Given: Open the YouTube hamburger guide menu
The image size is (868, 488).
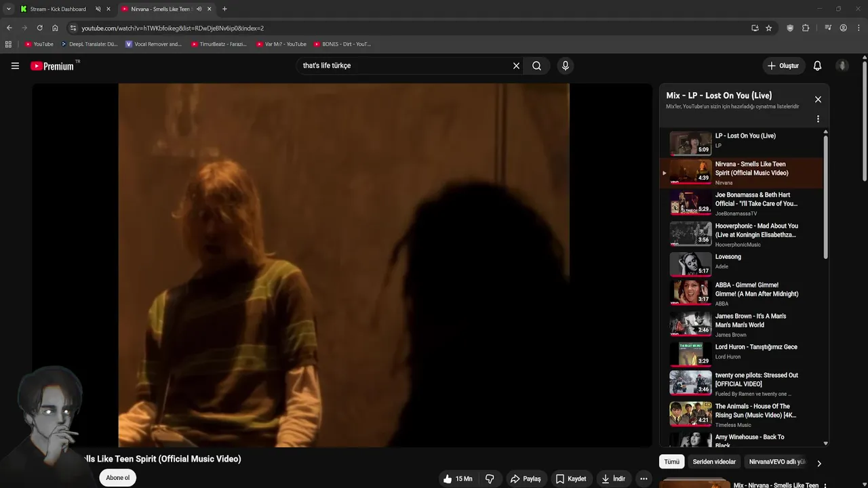Looking at the screenshot, I should (15, 66).
